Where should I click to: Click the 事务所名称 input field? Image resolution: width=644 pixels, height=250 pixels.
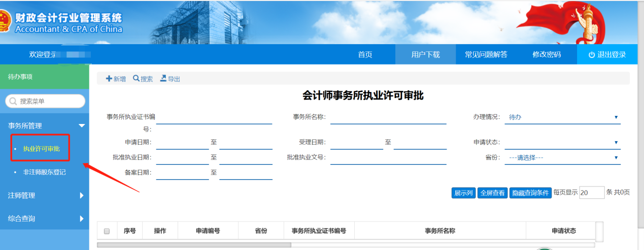coord(388,117)
